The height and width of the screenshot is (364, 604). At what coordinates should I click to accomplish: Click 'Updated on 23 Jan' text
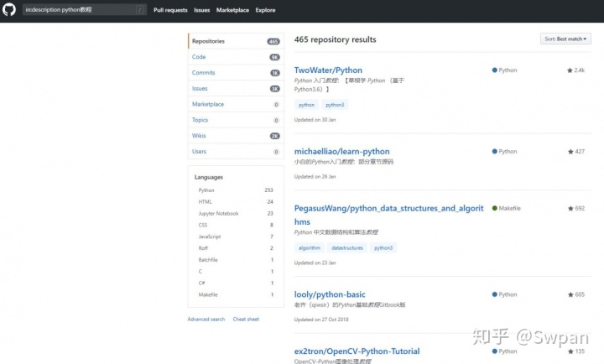click(x=315, y=263)
